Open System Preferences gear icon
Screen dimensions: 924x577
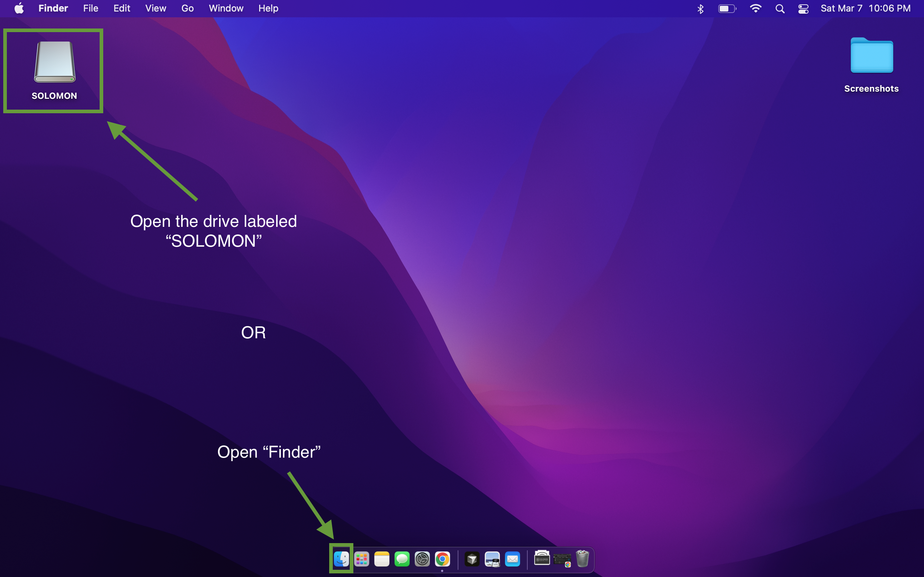pos(422,559)
